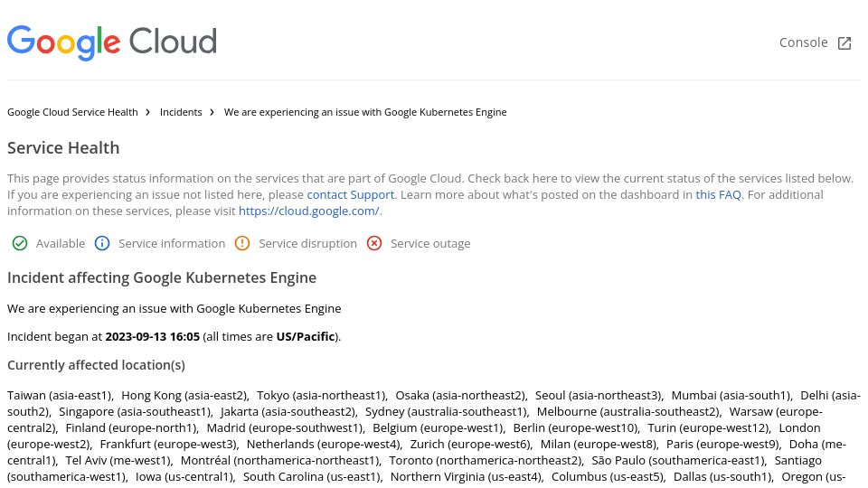
Task: Open the Console external link icon
Action: pyautogui.click(x=844, y=43)
